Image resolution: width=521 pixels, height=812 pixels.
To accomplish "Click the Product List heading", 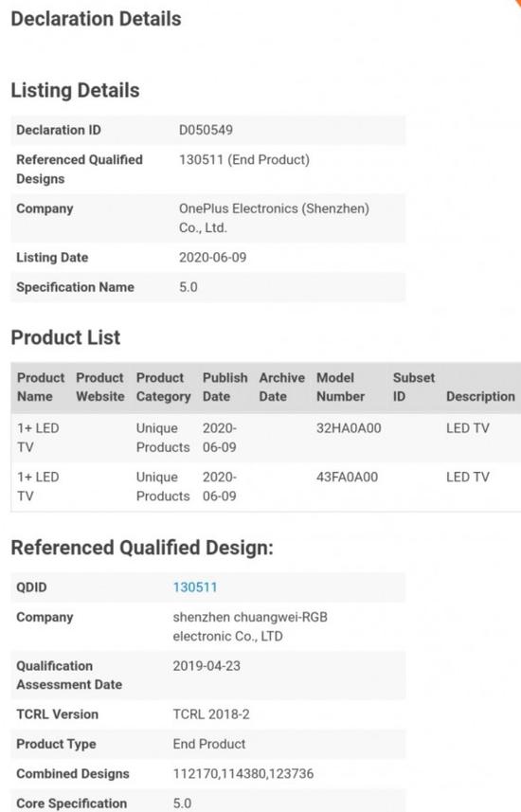I will pyautogui.click(x=65, y=337).
